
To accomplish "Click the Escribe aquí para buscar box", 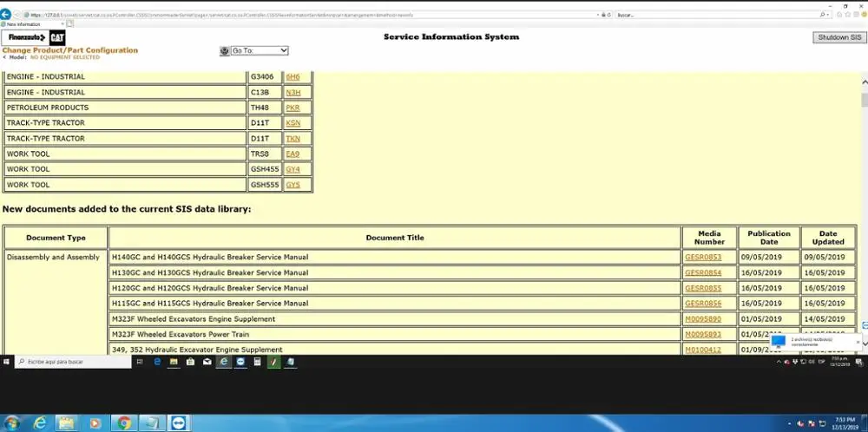I will (x=73, y=362).
